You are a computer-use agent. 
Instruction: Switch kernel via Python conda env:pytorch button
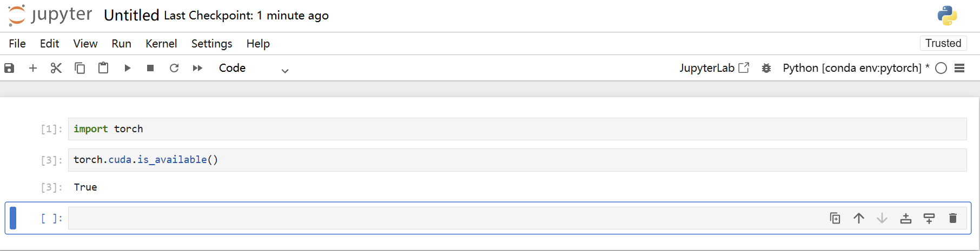852,68
